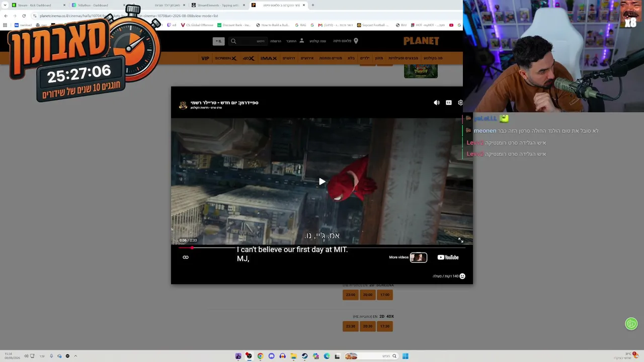Open Discord from the taskbar
This screenshot has width=644, height=362.
click(272, 356)
